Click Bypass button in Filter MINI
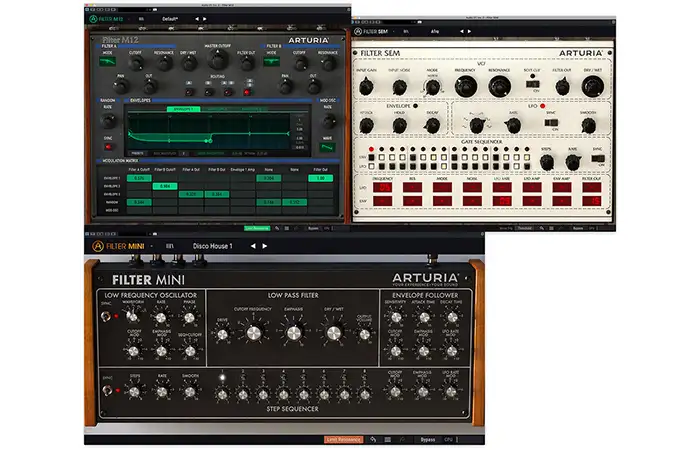 [427, 440]
